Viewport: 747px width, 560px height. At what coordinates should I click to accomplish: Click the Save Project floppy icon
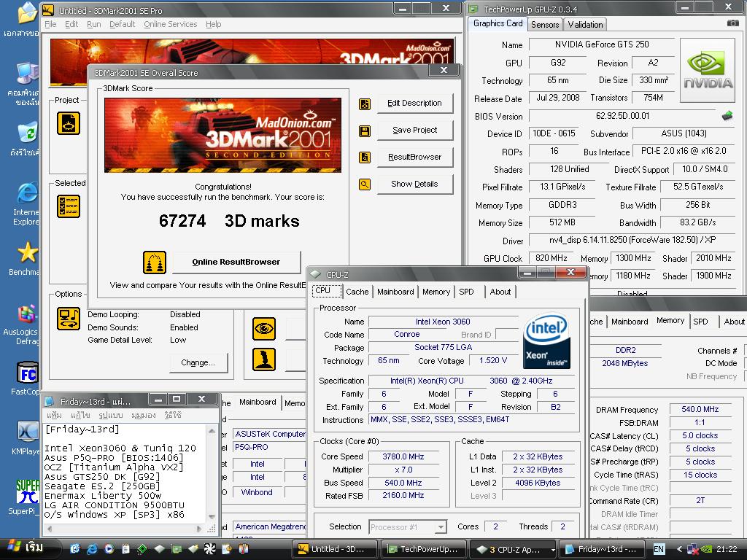point(365,131)
